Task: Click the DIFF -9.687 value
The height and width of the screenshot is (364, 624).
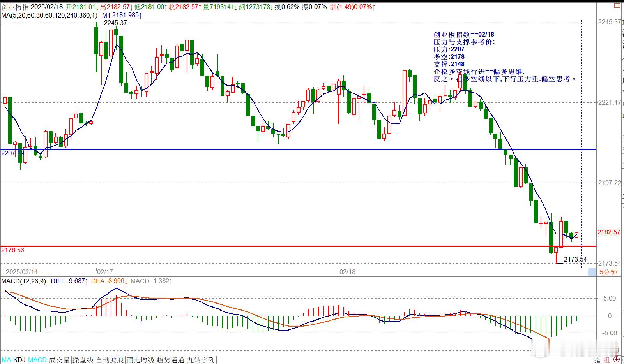Action: (x=69, y=281)
